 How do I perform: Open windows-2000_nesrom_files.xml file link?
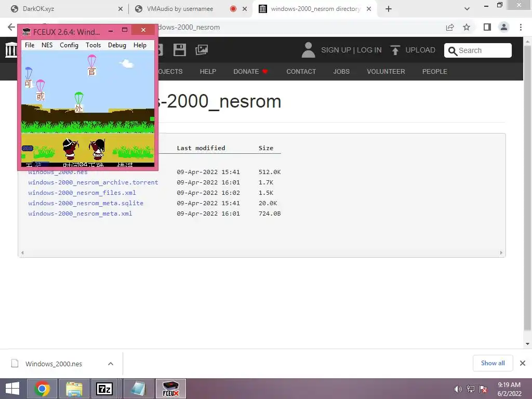point(82,193)
